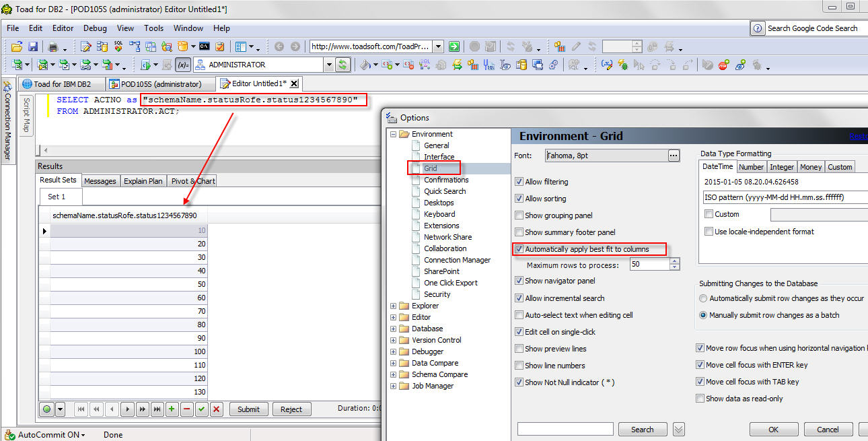Open the Debug menu
Viewport: 868px width, 441px height.
pyautogui.click(x=95, y=28)
